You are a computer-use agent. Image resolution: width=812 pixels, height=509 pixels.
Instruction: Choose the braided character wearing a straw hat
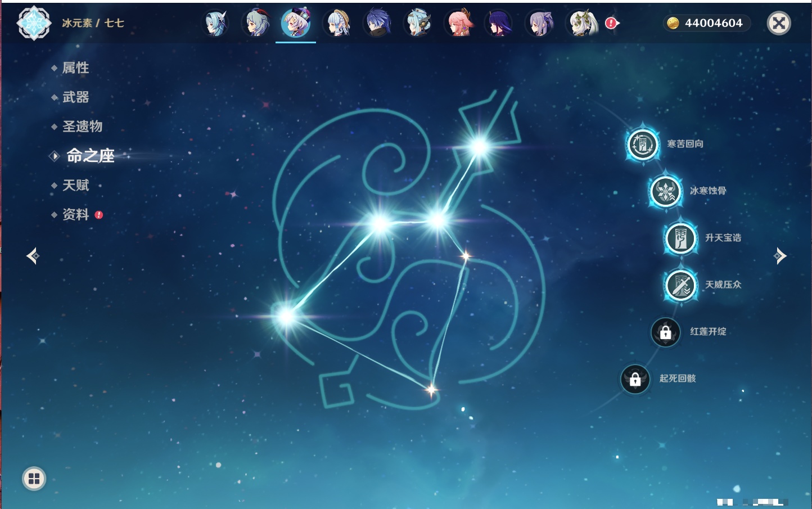(x=337, y=24)
